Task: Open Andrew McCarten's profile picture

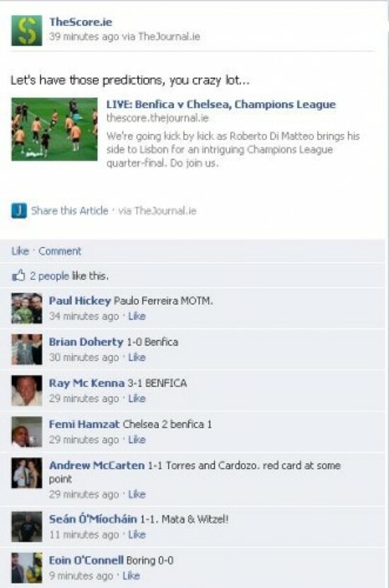Action: tap(27, 473)
